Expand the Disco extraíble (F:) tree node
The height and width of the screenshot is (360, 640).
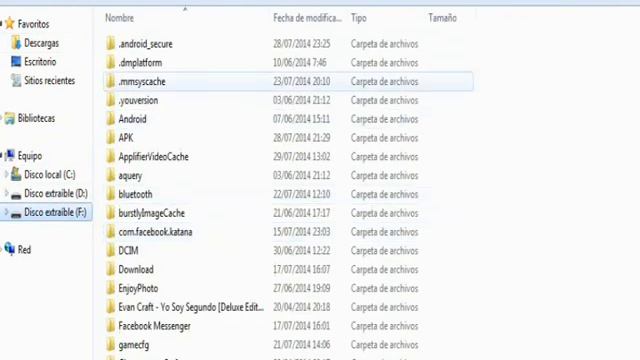coord(6,212)
